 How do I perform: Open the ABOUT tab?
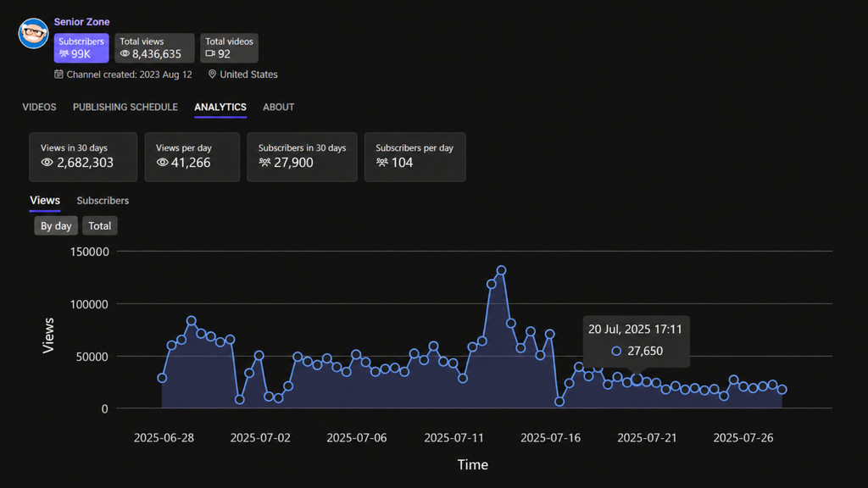click(278, 107)
